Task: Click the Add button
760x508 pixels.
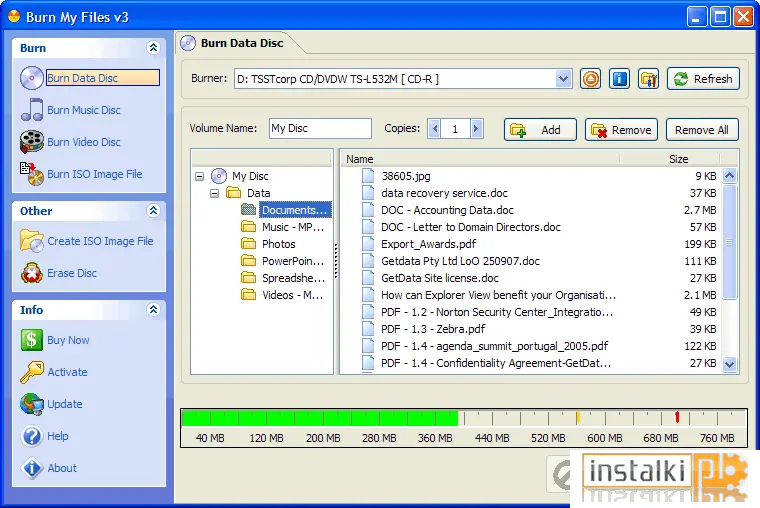Action: 540,129
